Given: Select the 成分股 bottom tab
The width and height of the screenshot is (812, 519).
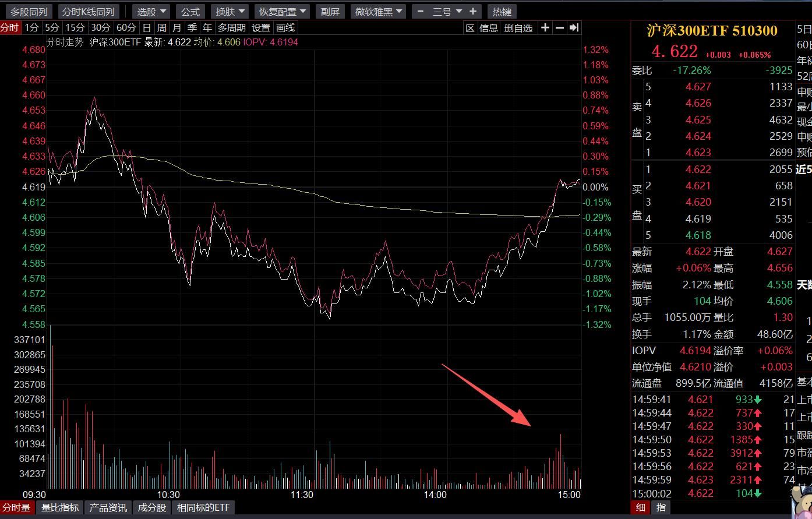Looking at the screenshot, I should pyautogui.click(x=151, y=507).
